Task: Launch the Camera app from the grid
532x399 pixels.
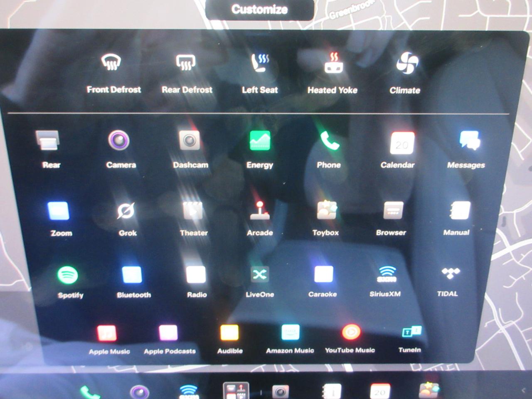Action: (x=121, y=150)
